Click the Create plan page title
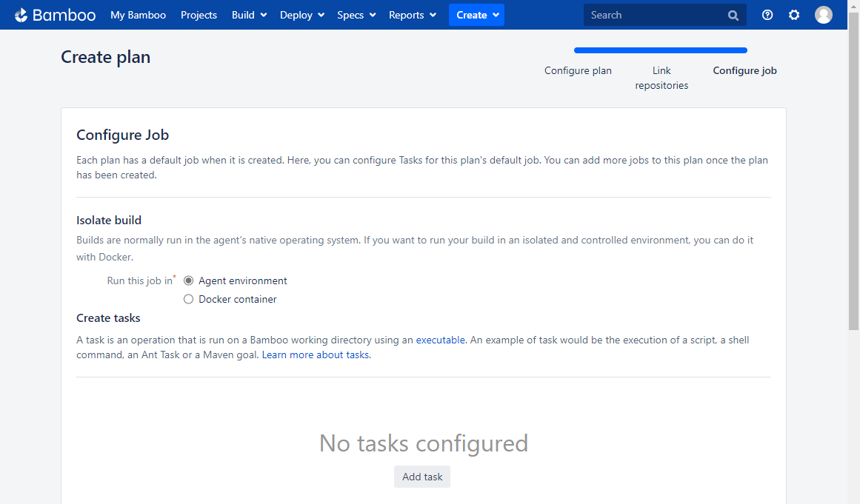This screenshot has height=504, width=860. pos(105,57)
